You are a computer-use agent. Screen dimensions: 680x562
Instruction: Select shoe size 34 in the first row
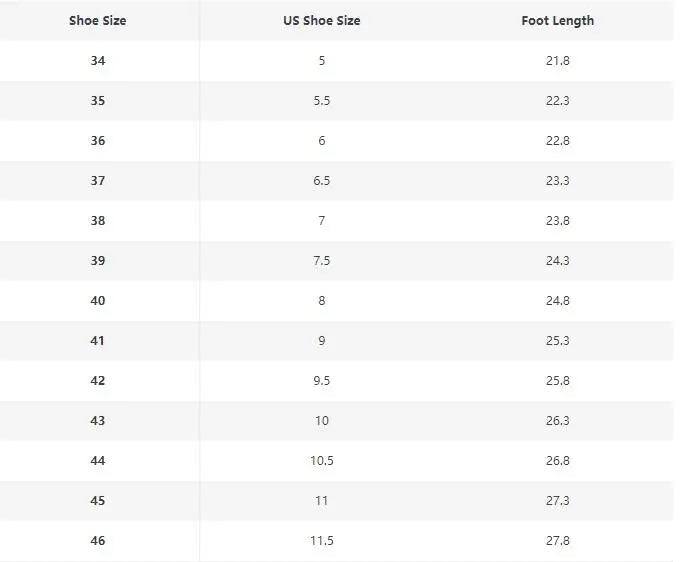98,61
